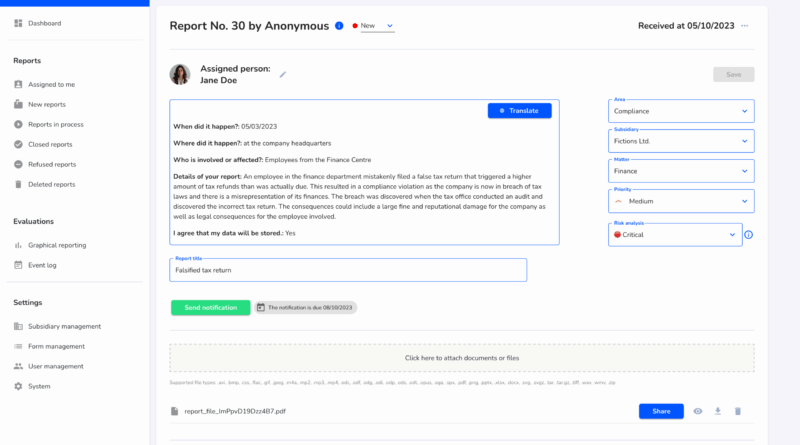Delete the attached PDF with trash icon
Image resolution: width=800 pixels, height=445 pixels.
click(x=738, y=411)
